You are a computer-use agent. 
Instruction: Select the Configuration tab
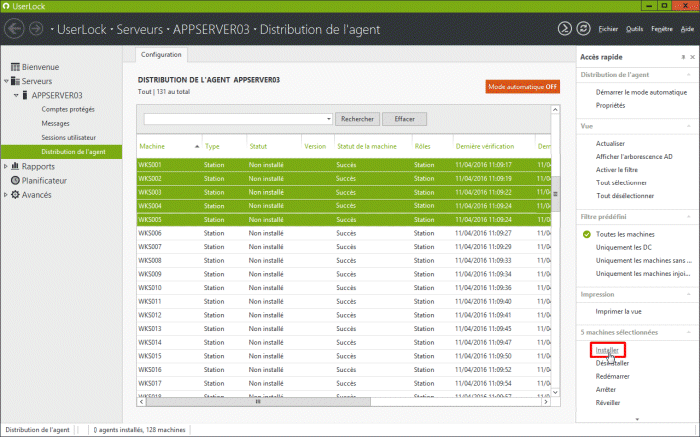pyautogui.click(x=161, y=54)
